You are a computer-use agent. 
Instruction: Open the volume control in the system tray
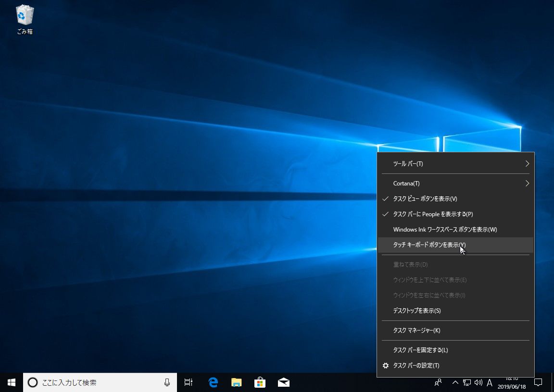pyautogui.click(x=478, y=382)
